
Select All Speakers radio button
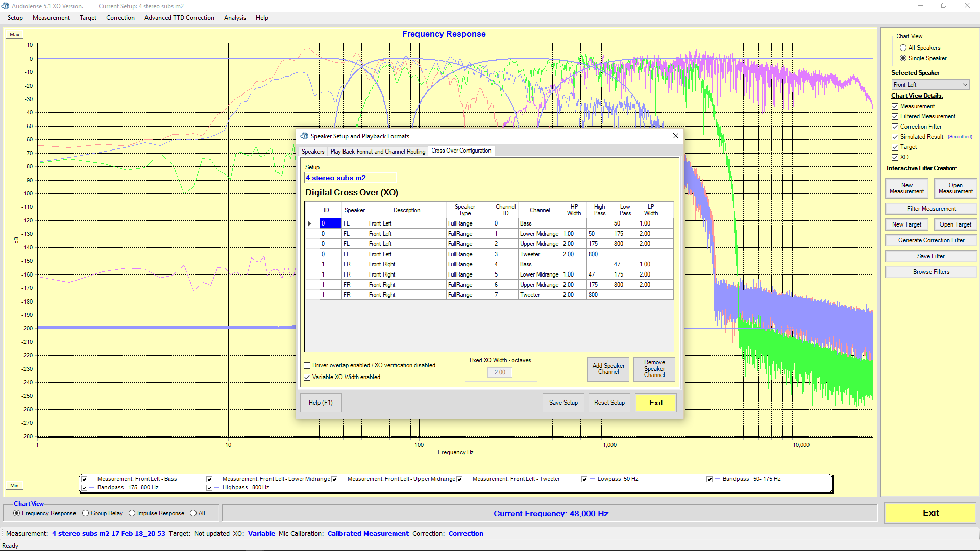(903, 48)
